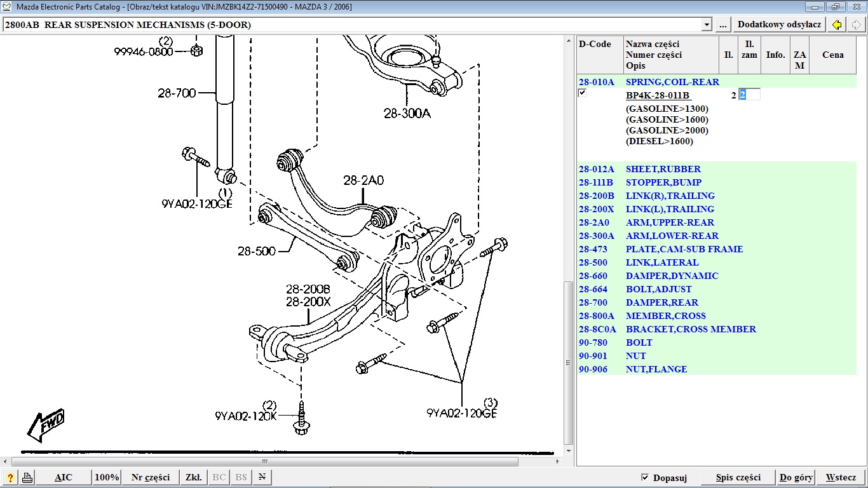Click the yellow question mark help icon

tap(10, 478)
